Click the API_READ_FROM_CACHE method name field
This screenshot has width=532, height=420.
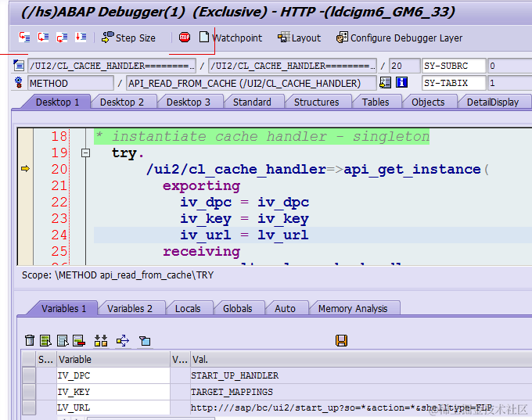pos(251,83)
